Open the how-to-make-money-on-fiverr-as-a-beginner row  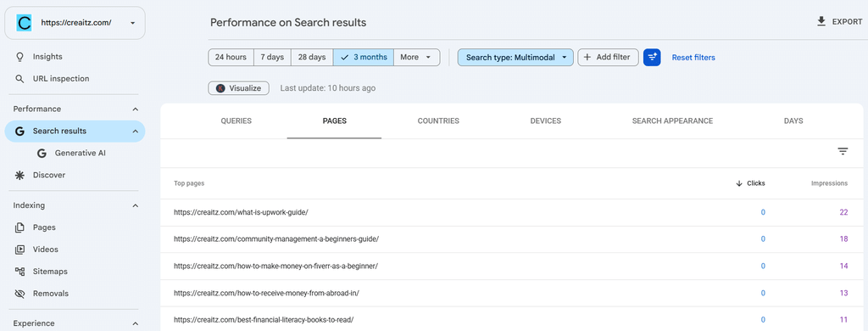tap(512, 266)
